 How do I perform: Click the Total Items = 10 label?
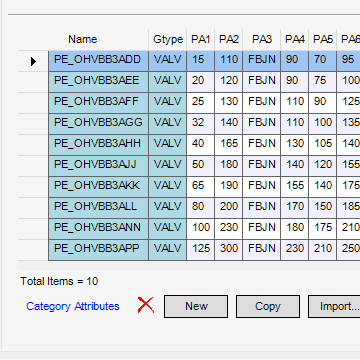[x=59, y=281]
